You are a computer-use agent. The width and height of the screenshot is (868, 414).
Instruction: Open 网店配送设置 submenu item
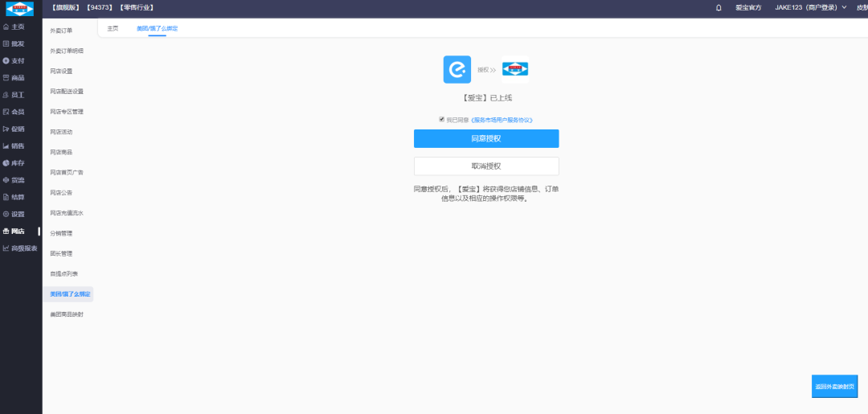(x=67, y=92)
